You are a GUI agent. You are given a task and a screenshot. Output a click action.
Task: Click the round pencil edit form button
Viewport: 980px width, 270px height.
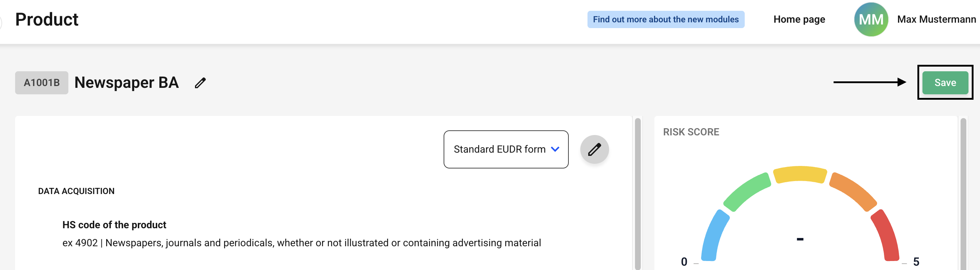[594, 149]
